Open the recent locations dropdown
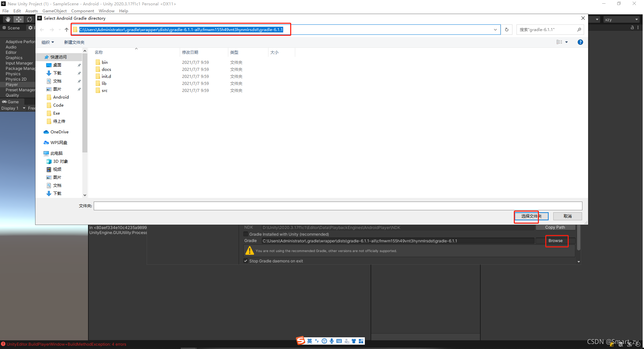The height and width of the screenshot is (349, 644). 60,30
